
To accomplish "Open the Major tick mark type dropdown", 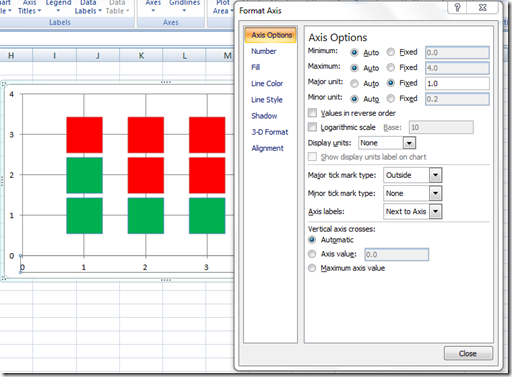I will pos(435,175).
